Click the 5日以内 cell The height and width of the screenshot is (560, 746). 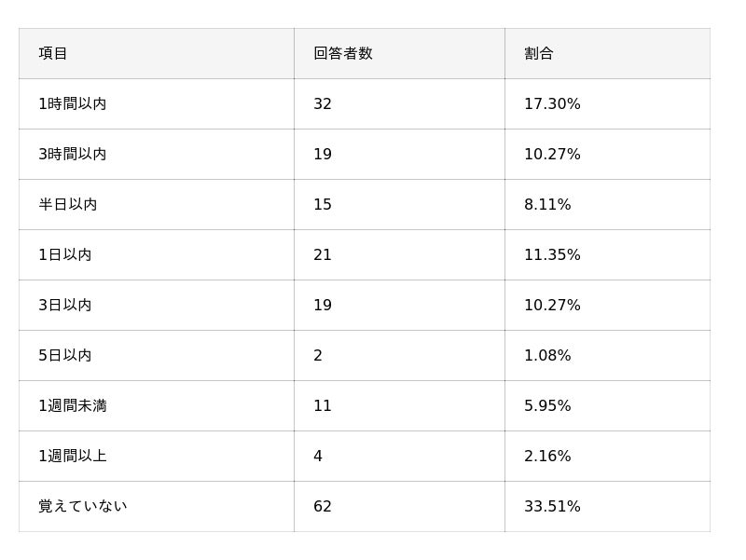65,356
